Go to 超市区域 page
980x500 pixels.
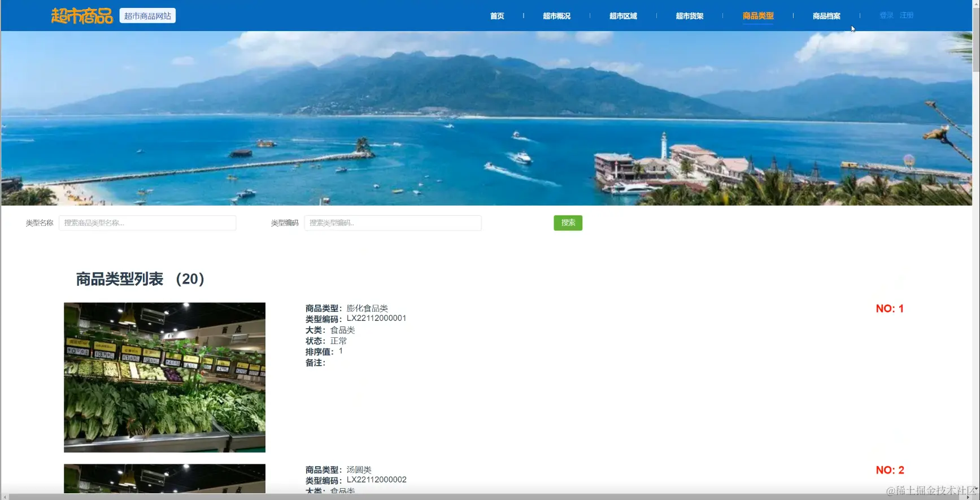(x=623, y=16)
